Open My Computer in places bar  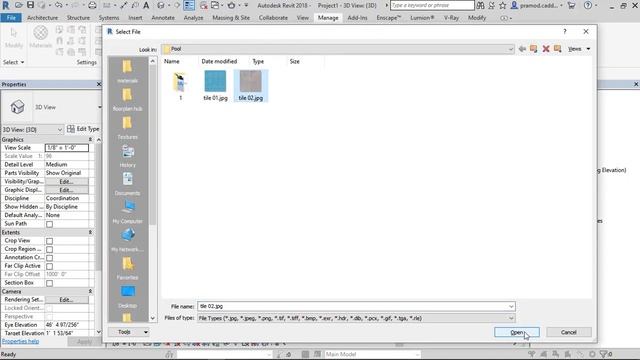coord(127,211)
